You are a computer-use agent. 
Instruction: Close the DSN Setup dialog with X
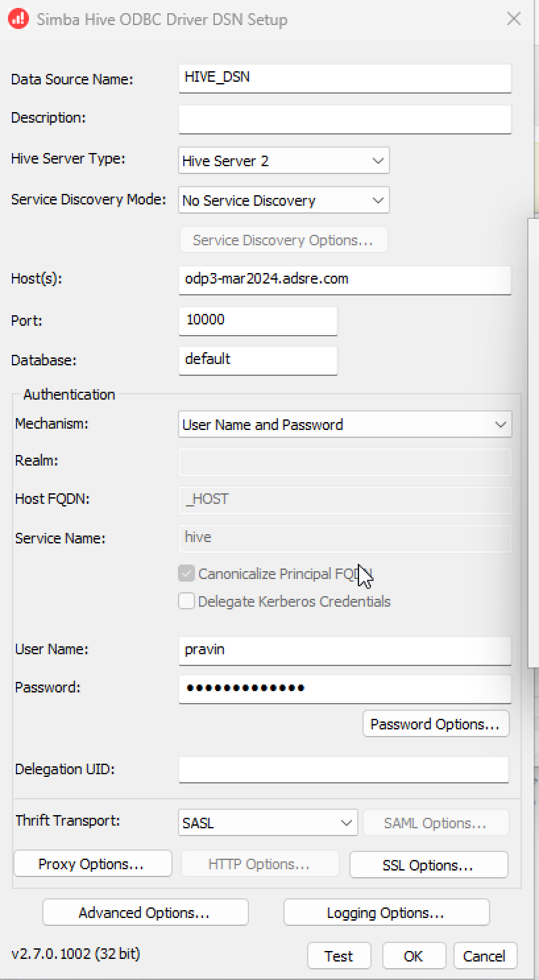click(514, 18)
